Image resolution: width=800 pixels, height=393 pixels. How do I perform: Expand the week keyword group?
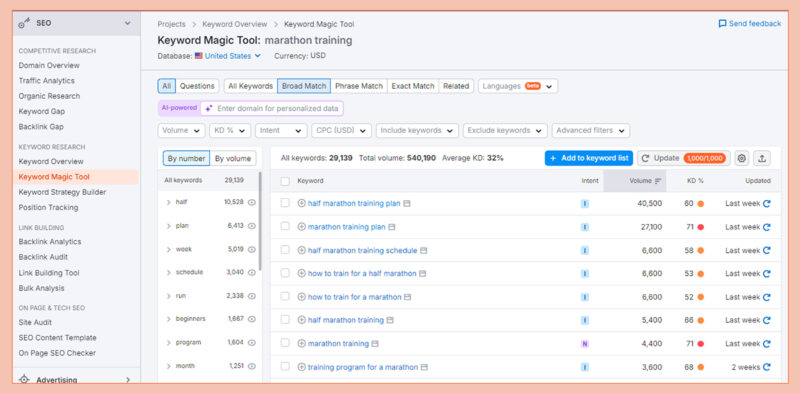168,249
